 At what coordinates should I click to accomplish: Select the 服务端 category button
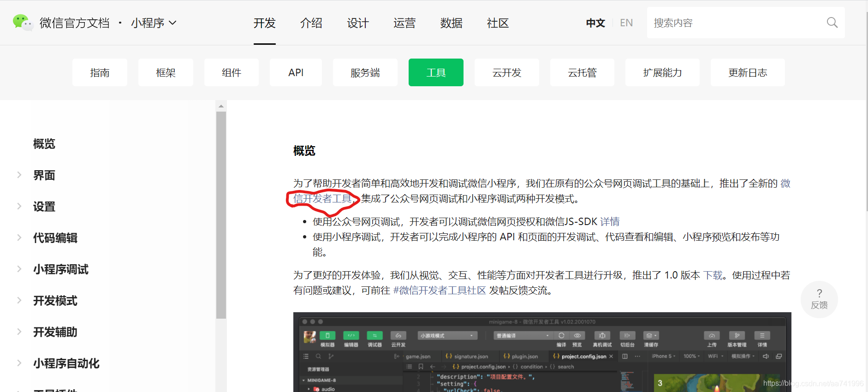click(365, 72)
